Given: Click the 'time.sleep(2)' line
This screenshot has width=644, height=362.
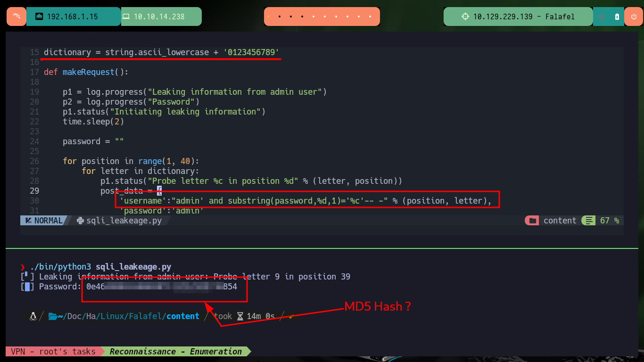Looking at the screenshot, I should [93, 122].
